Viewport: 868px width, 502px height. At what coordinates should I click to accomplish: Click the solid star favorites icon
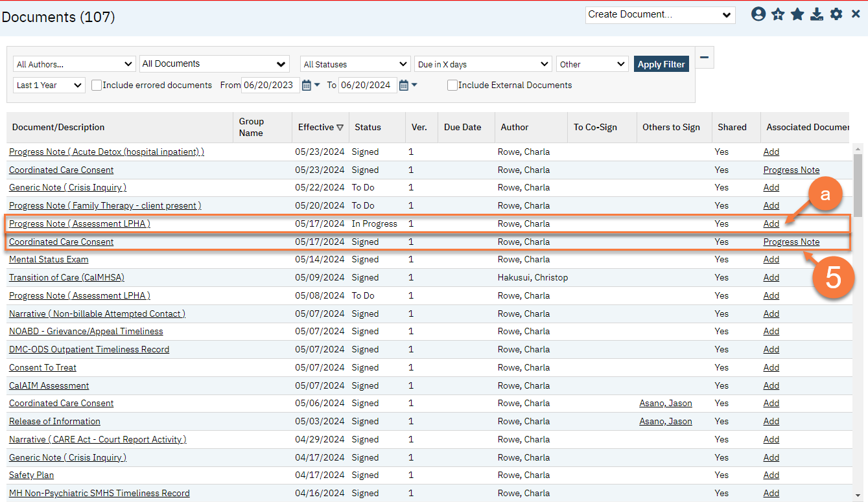tap(797, 14)
